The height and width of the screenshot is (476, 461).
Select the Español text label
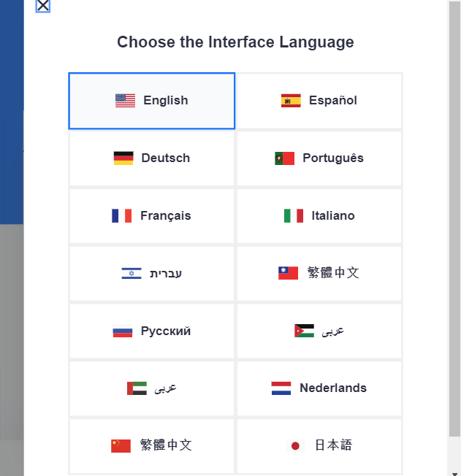click(333, 101)
